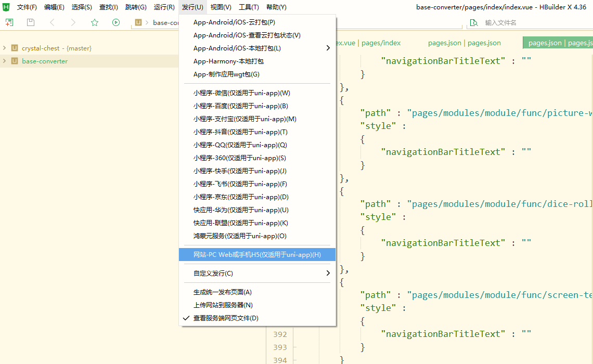593x364 pixels.
Task: Select 小程序-京东(仅适用于uni-app)(D)
Action: 257,197
